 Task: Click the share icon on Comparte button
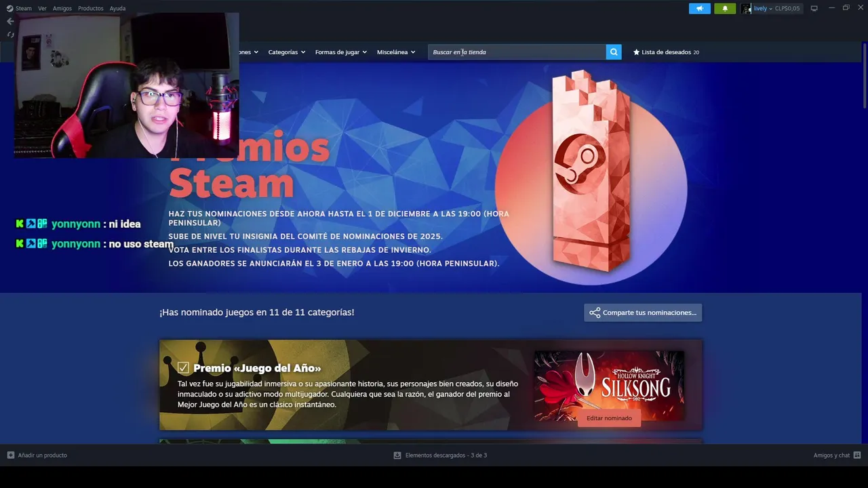[595, 312]
